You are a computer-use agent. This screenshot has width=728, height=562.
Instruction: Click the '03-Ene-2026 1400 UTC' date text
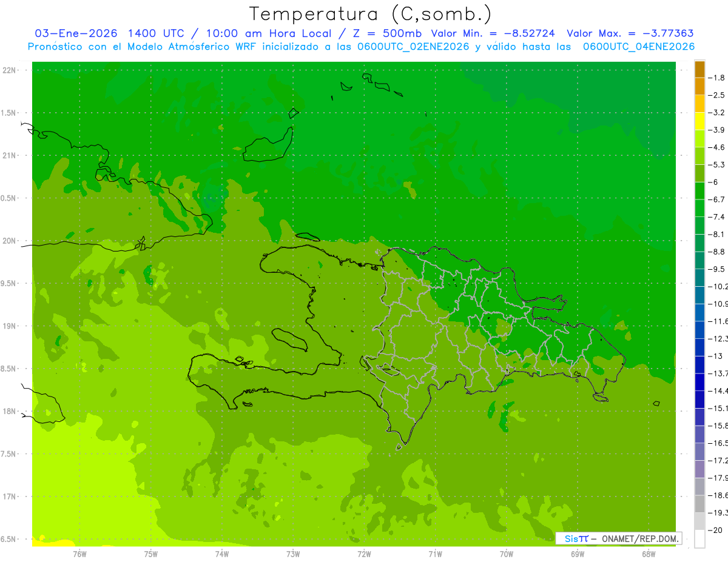coord(112,34)
